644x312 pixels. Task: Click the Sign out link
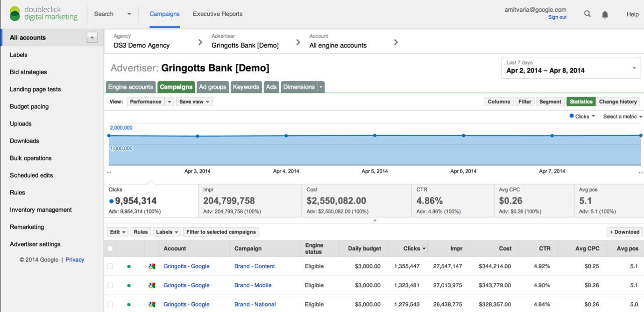pyautogui.click(x=557, y=17)
